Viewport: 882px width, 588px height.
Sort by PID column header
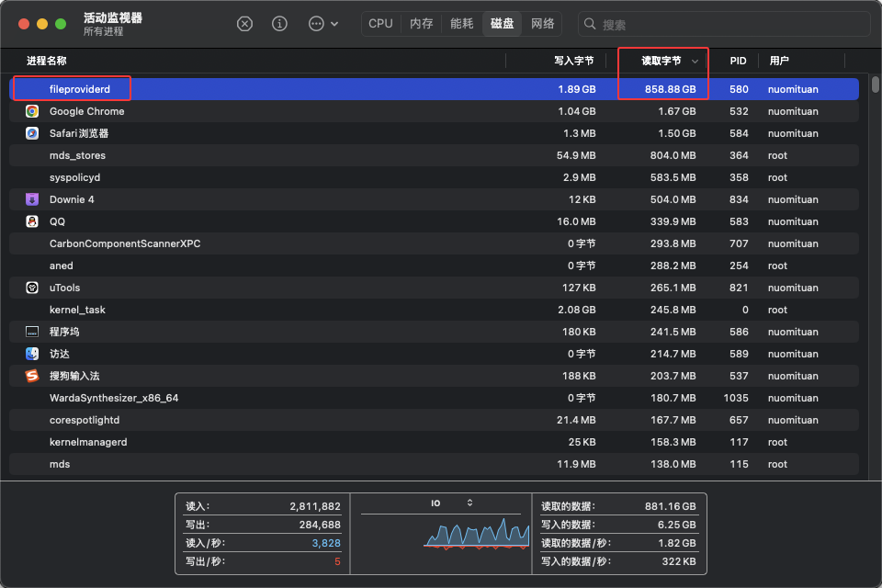coord(738,61)
